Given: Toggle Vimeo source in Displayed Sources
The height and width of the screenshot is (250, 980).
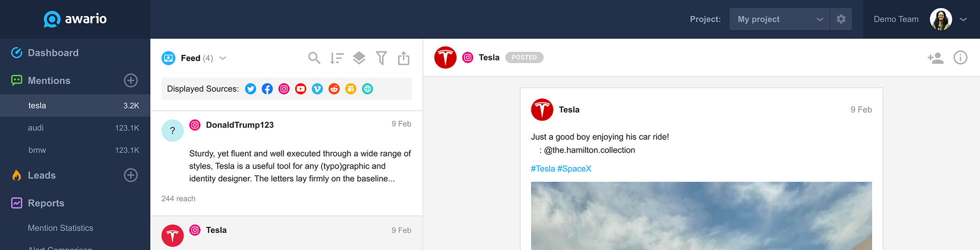Looking at the screenshot, I should pos(317,89).
